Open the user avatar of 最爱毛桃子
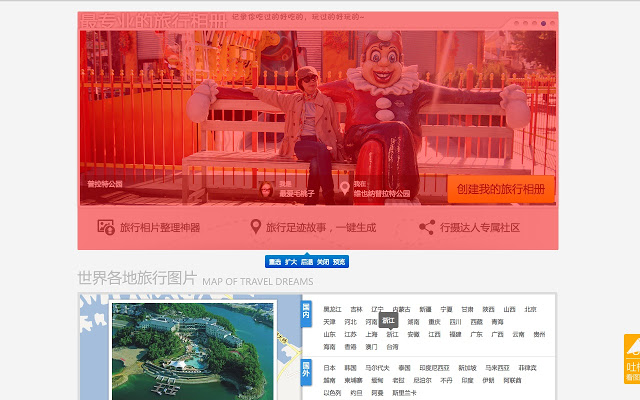Screen dimensions: 640x400 point(266,189)
